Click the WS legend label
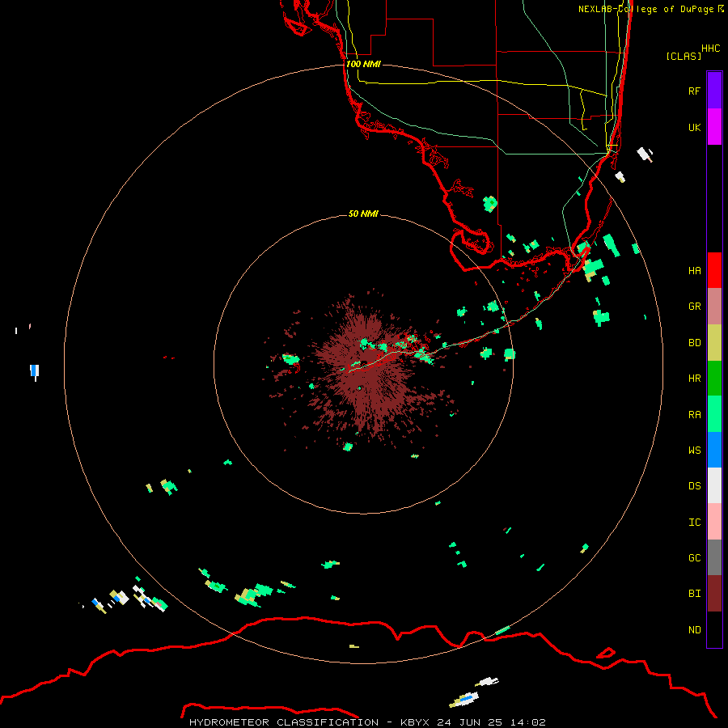The height and width of the screenshot is (728, 728). [694, 450]
